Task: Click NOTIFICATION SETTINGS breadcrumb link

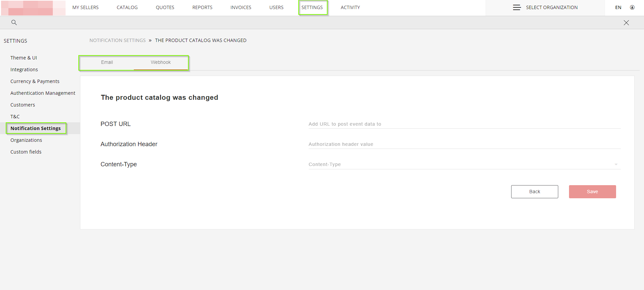Action: pyautogui.click(x=117, y=40)
